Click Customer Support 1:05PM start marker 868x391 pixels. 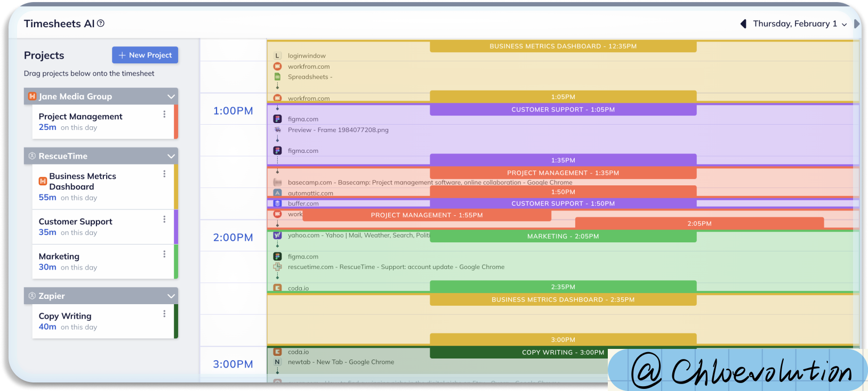tap(563, 109)
